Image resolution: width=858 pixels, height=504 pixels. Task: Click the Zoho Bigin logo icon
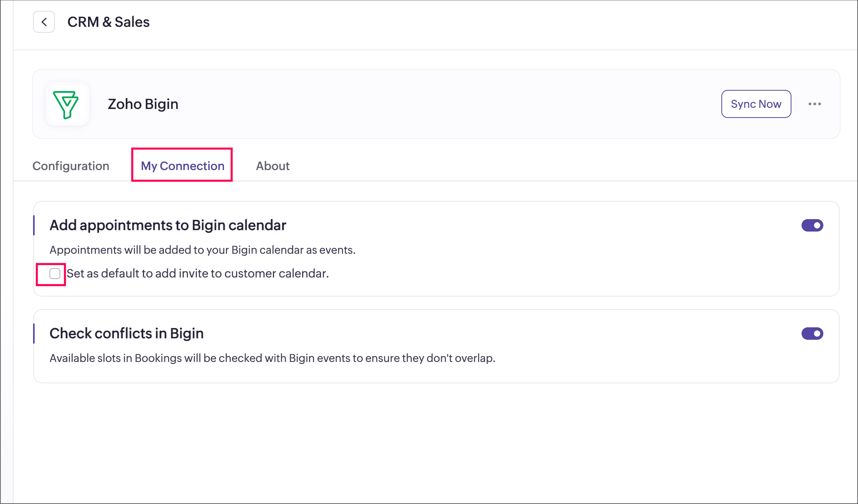[x=67, y=104]
